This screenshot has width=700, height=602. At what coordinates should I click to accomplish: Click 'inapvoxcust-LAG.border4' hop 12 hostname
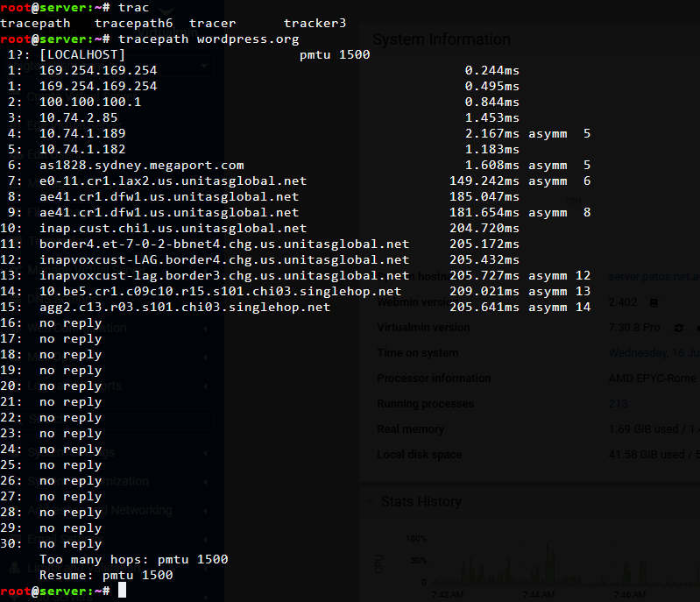(224, 259)
